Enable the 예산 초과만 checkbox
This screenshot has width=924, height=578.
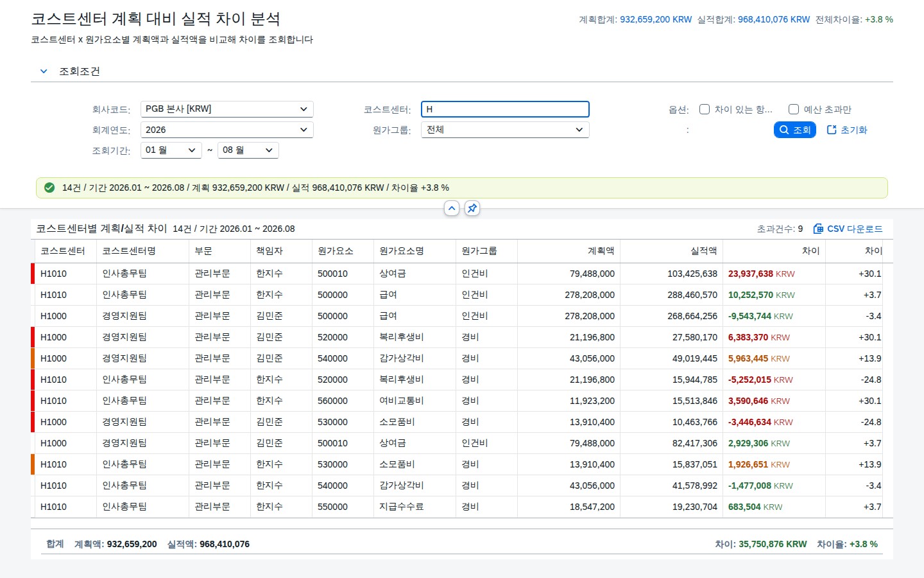point(793,109)
